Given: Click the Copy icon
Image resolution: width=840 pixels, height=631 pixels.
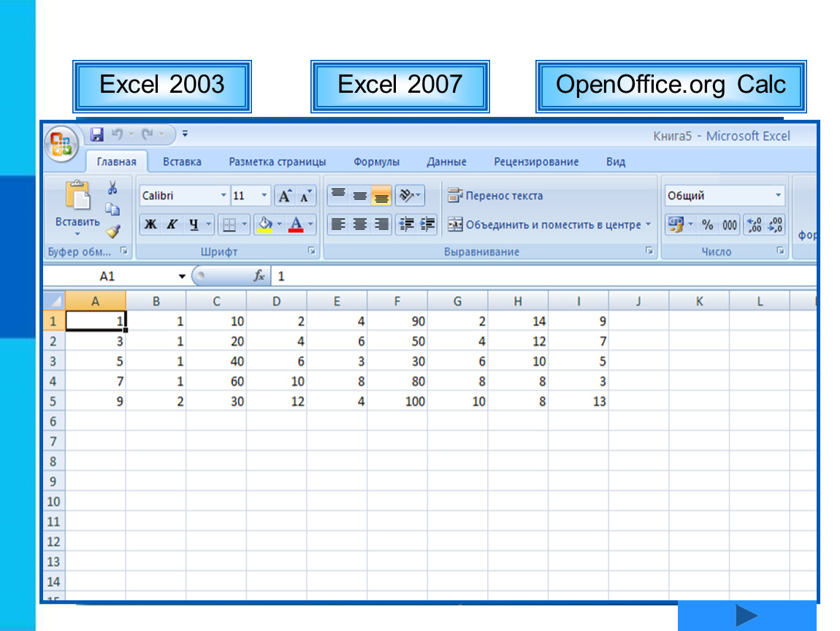Looking at the screenshot, I should pyautogui.click(x=112, y=209).
